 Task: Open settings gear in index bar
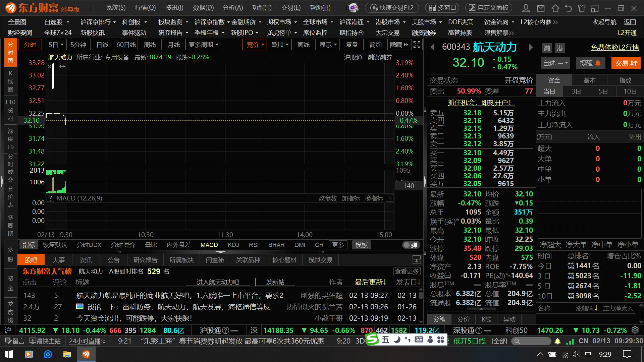click(x=635, y=330)
